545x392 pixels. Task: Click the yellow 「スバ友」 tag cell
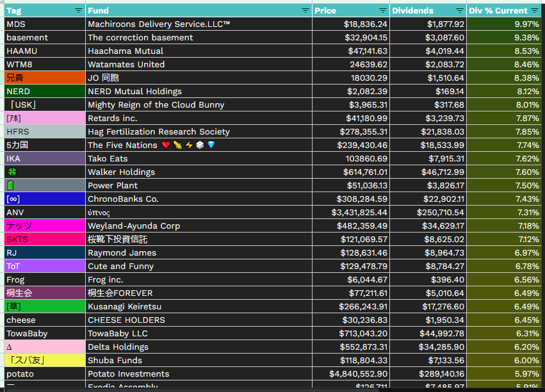[45, 361]
